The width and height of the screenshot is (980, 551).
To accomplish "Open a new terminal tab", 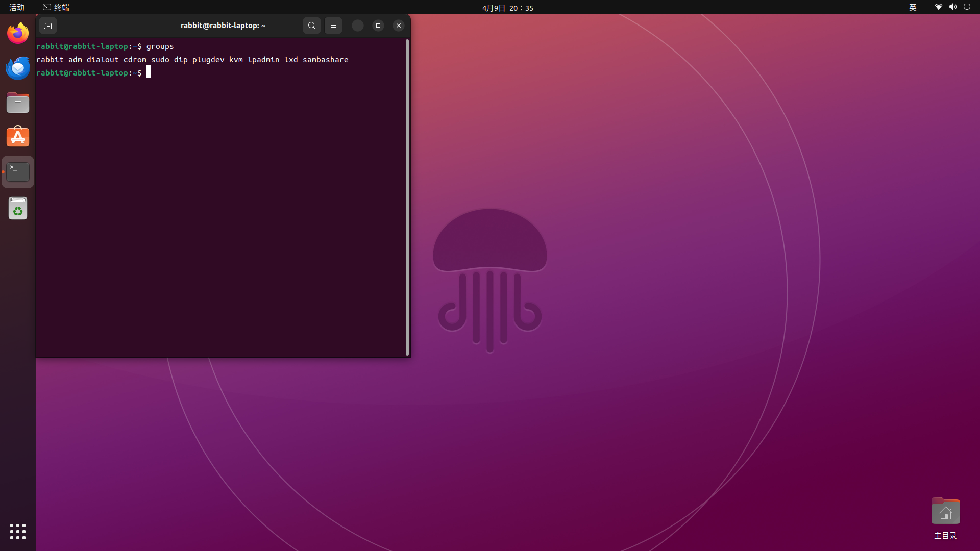I will pos(48,26).
